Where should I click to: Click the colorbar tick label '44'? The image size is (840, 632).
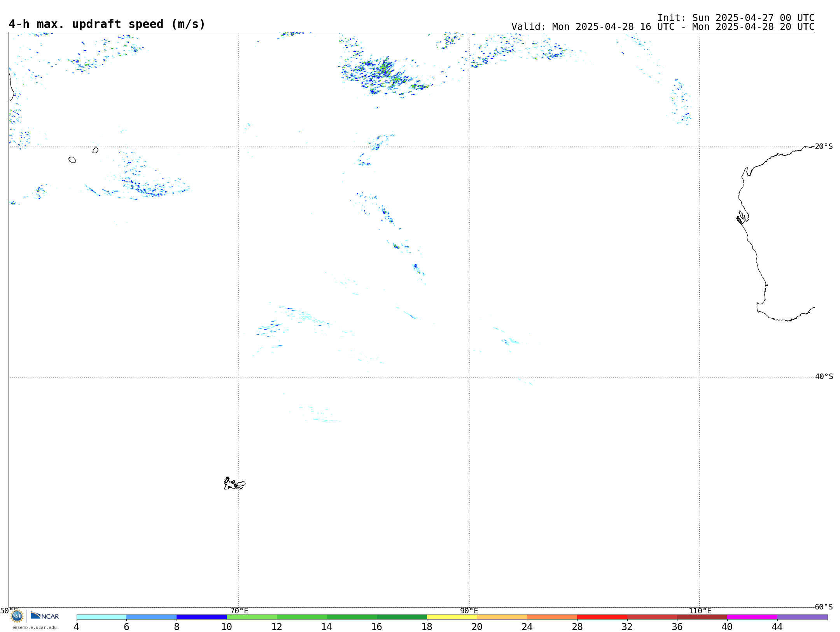[x=777, y=627]
